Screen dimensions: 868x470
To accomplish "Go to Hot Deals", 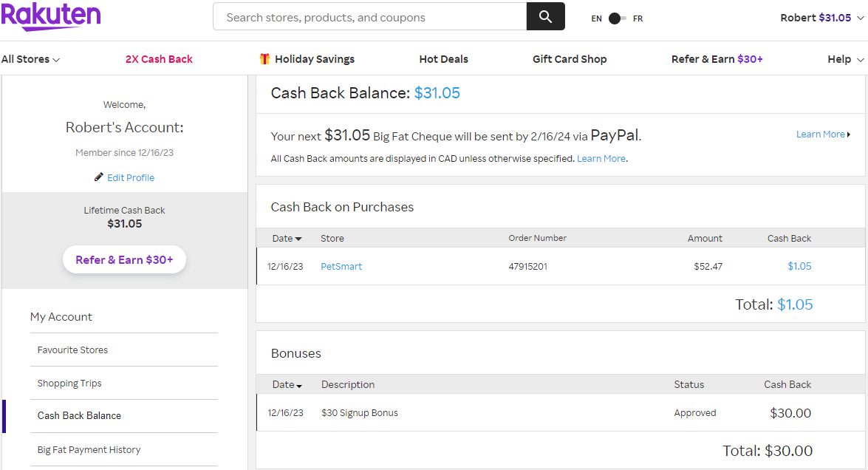I will pos(443,59).
